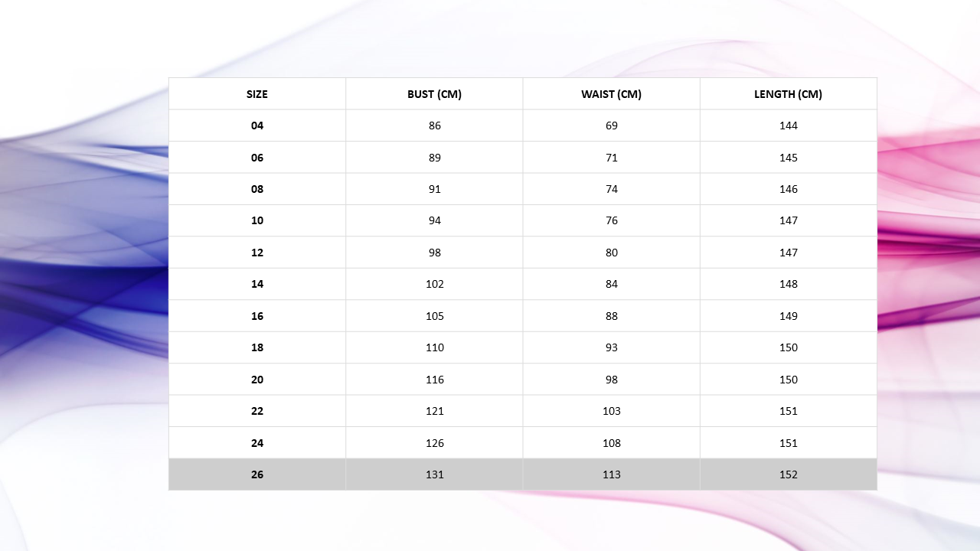980x551 pixels.
Task: Click the WAIST (CM) header cell
Action: (611, 94)
